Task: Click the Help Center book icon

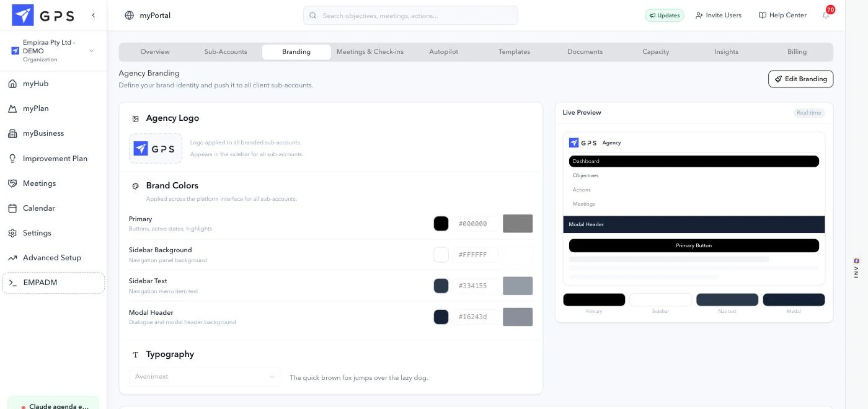Action: tap(763, 15)
